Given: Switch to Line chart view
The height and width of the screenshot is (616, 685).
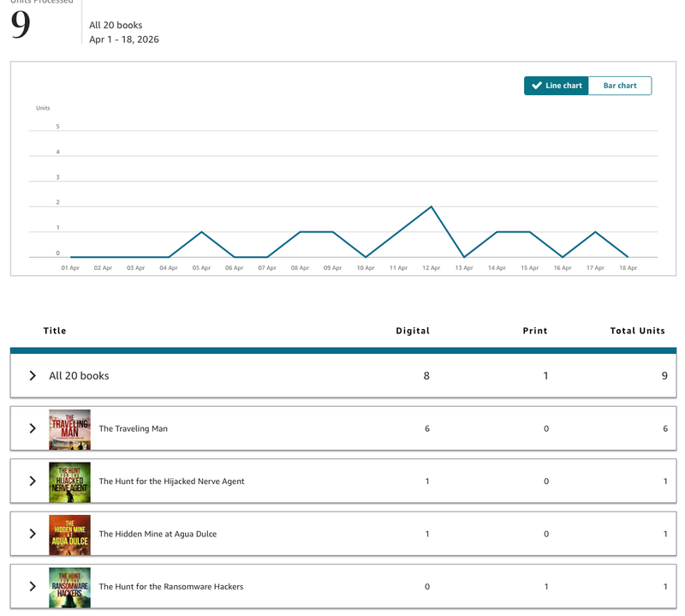Looking at the screenshot, I should pos(556,86).
